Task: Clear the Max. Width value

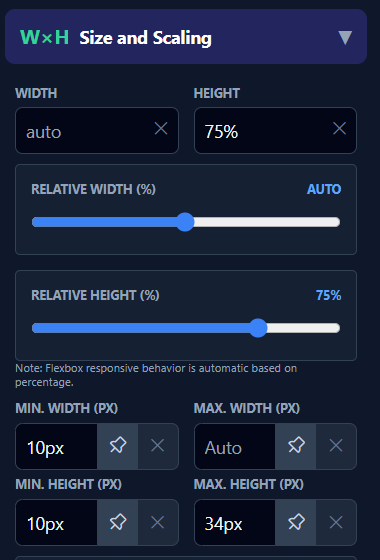Action: [336, 446]
